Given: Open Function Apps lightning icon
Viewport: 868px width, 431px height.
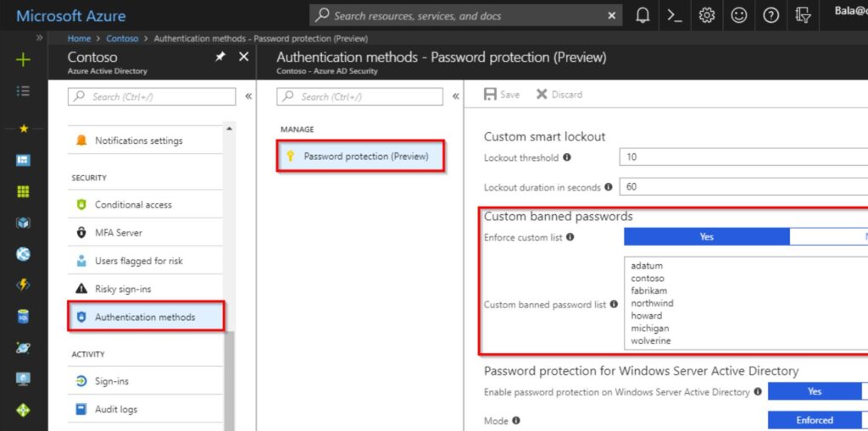Looking at the screenshot, I should [23, 285].
